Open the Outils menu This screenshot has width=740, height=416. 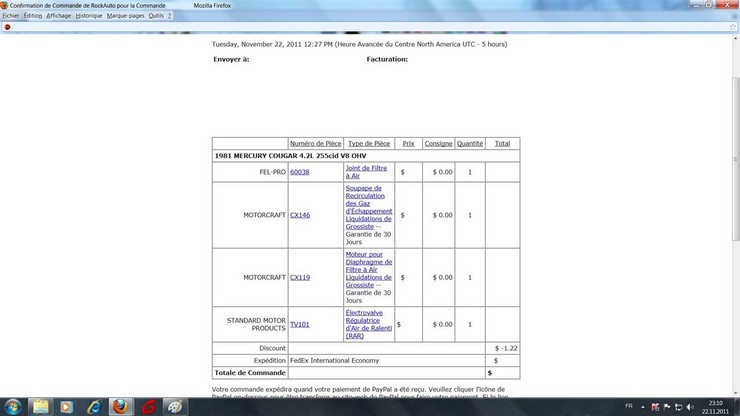pyautogui.click(x=156, y=16)
